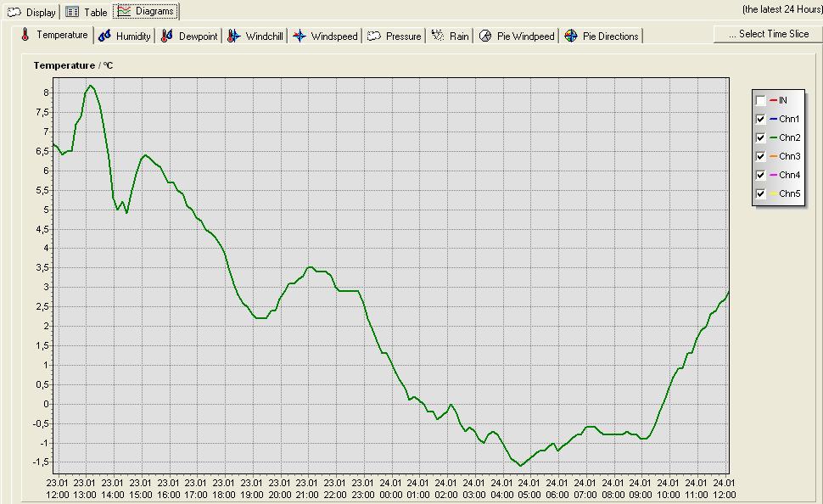Click the '3,5' temperature axis label
Screen dimensions: 823x504
(43, 268)
